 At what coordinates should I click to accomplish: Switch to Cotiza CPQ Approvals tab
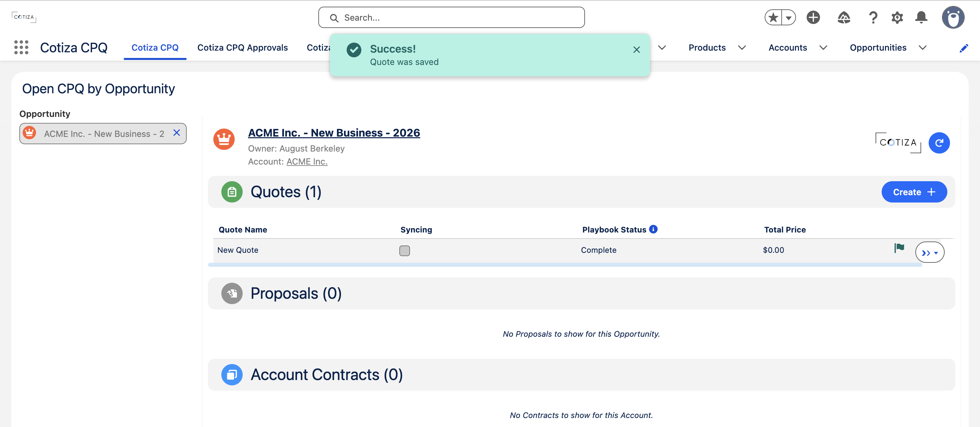click(x=242, y=48)
